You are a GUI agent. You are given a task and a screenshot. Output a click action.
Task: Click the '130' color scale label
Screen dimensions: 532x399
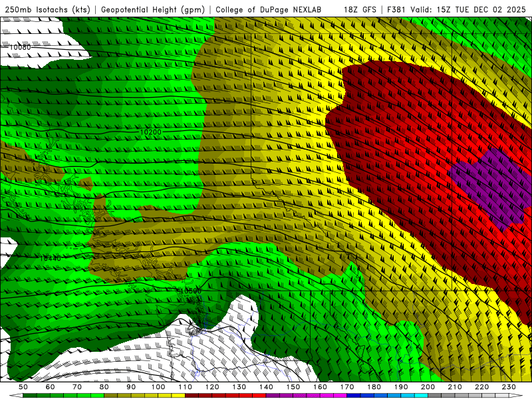239,387
